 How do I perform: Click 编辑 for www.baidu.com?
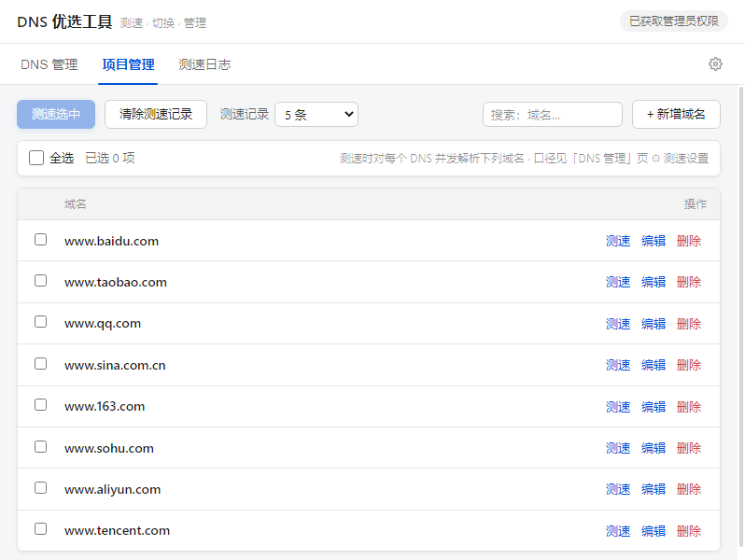(x=654, y=241)
